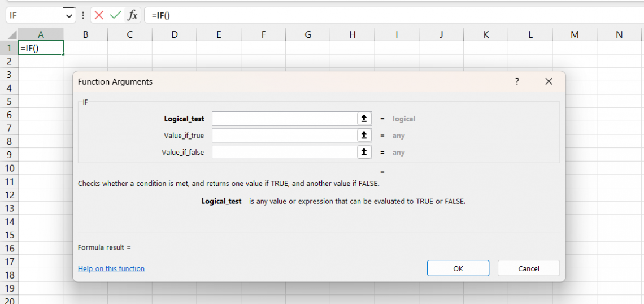The height and width of the screenshot is (304, 644).
Task: Click the Insert Function fx icon
Action: pos(132,15)
